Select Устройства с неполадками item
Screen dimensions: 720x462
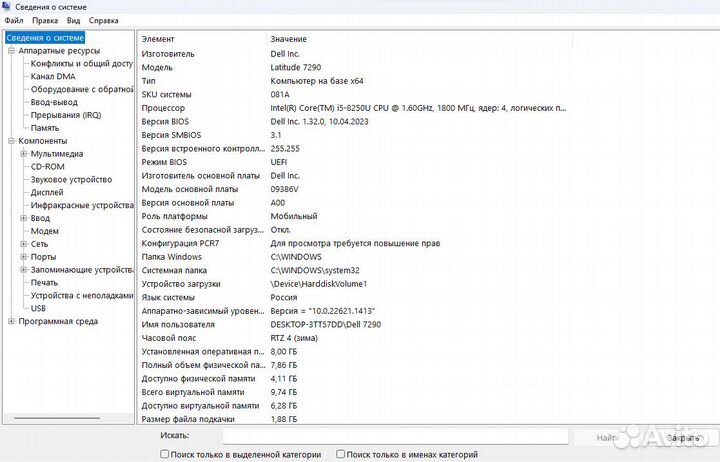click(x=82, y=295)
